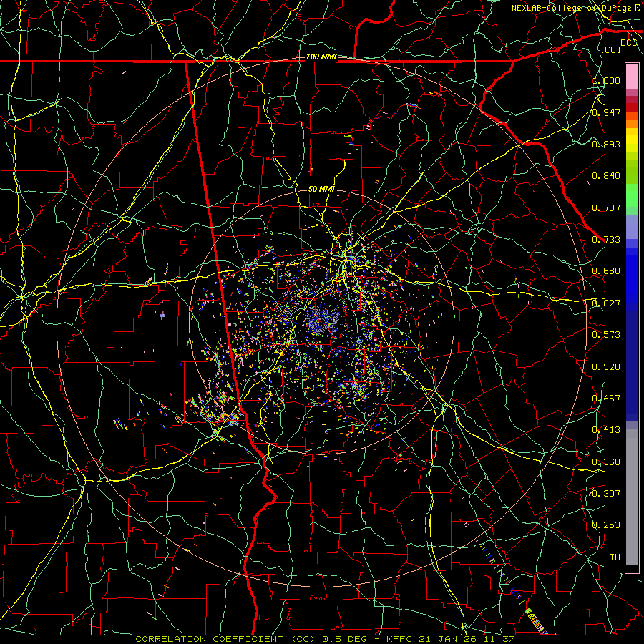
Task: Click the 0.627 scale value
Action: tap(606, 303)
